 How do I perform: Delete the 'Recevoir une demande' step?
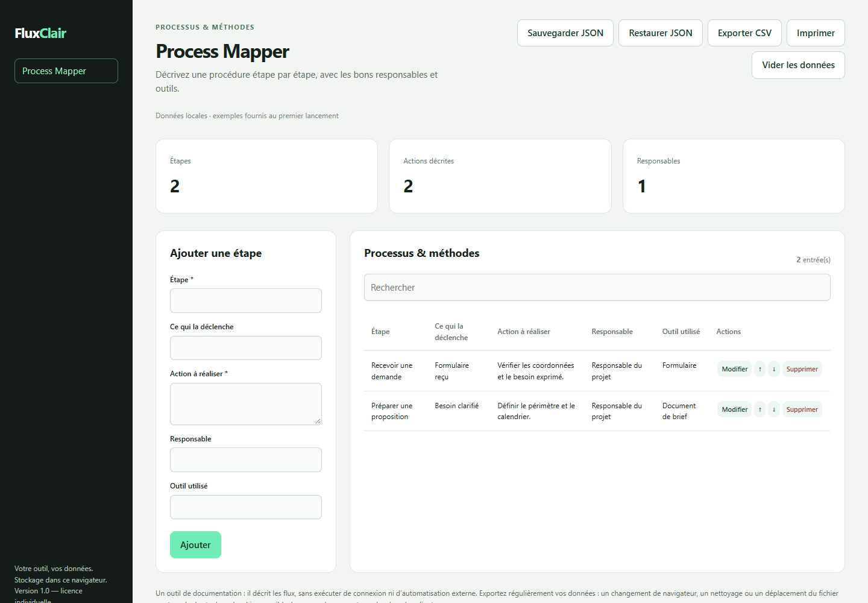802,369
